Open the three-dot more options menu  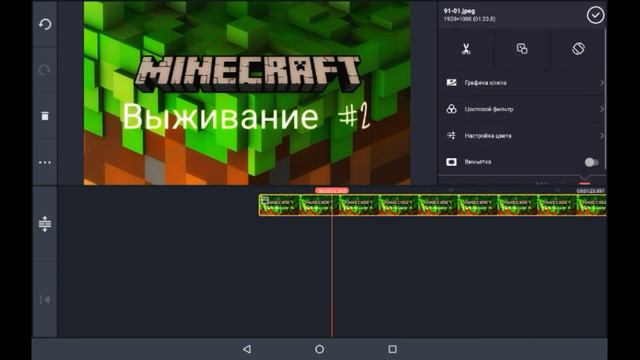44,162
